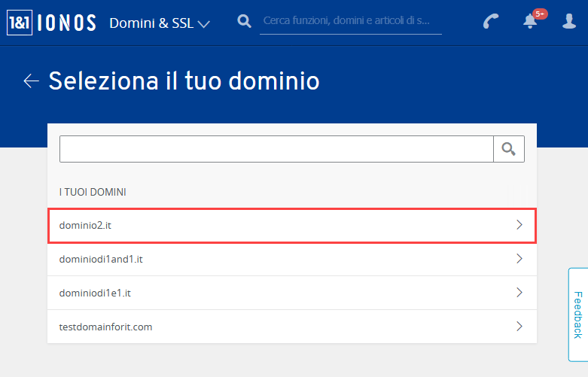Focus the "Cerca funzioni, domini" search field

[x=351, y=21]
